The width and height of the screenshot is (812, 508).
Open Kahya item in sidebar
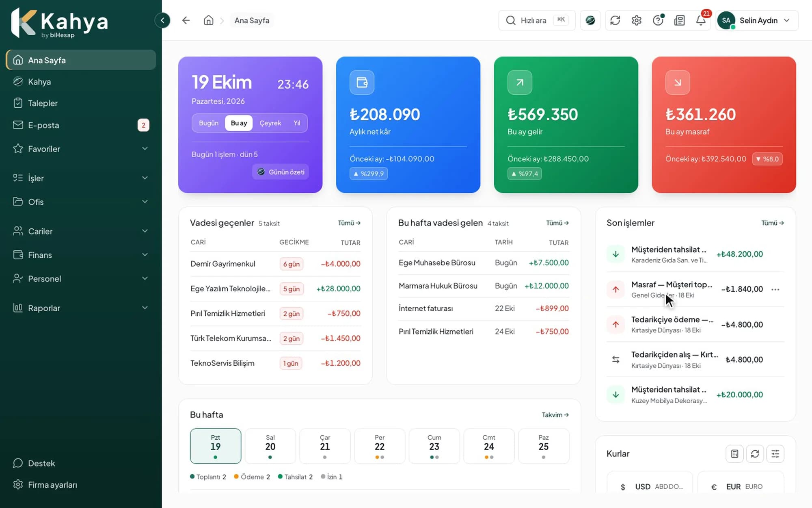pos(81,82)
